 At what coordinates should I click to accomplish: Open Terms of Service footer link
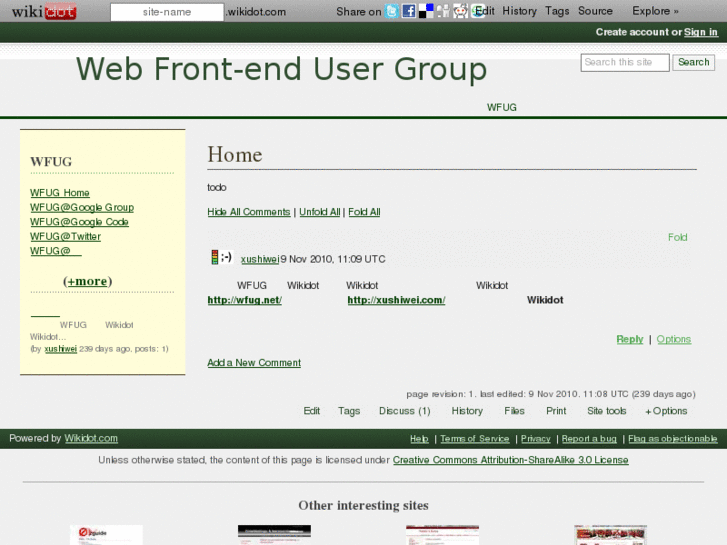(474, 439)
